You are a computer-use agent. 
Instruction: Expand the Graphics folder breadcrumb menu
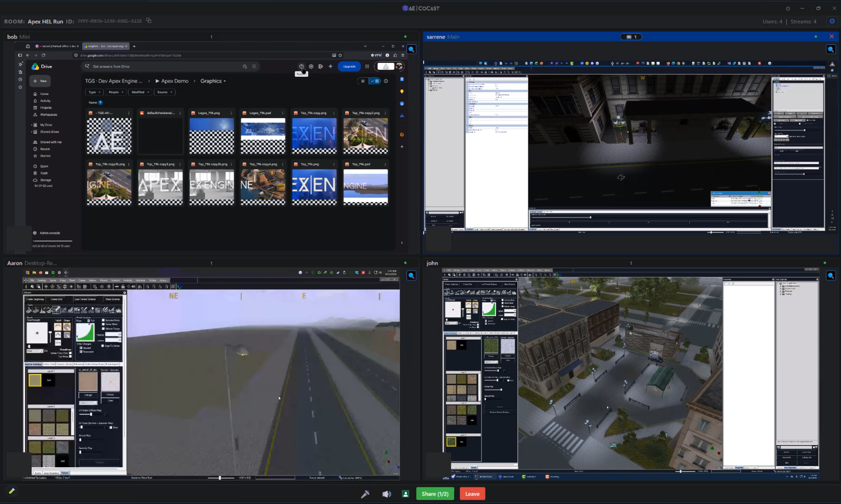coord(213,81)
